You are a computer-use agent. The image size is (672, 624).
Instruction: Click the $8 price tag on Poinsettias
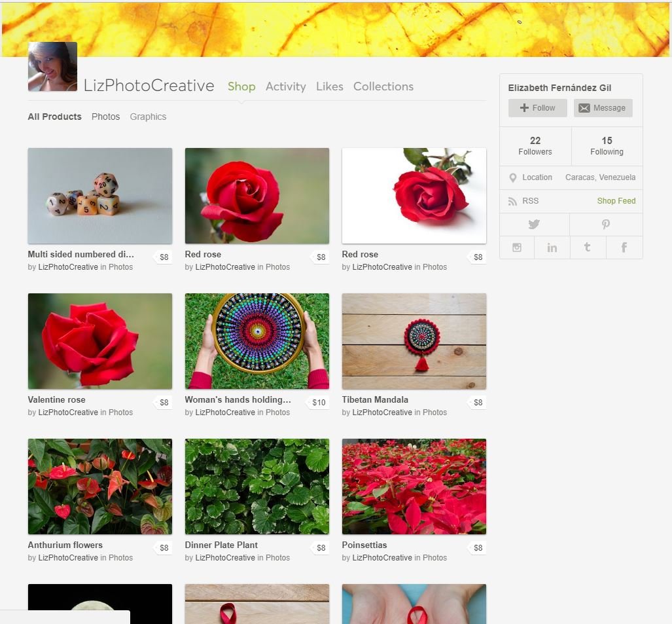pos(478,547)
